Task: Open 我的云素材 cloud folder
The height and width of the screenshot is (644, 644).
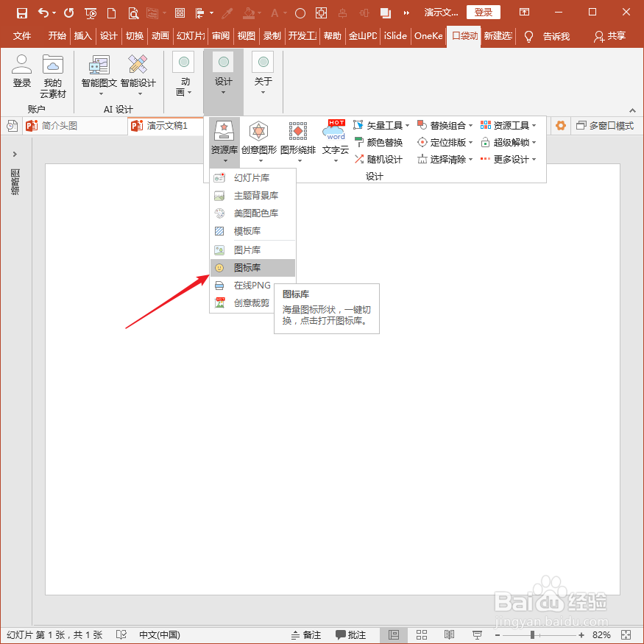Action: click(x=52, y=77)
